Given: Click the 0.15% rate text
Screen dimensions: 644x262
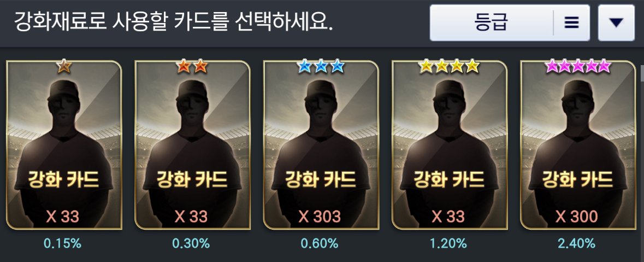Looking at the screenshot, I should pyautogui.click(x=63, y=243).
